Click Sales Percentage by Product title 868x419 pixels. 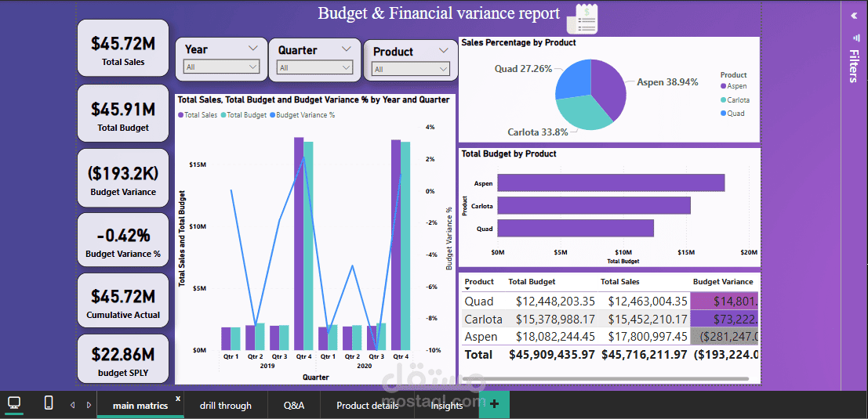[519, 42]
